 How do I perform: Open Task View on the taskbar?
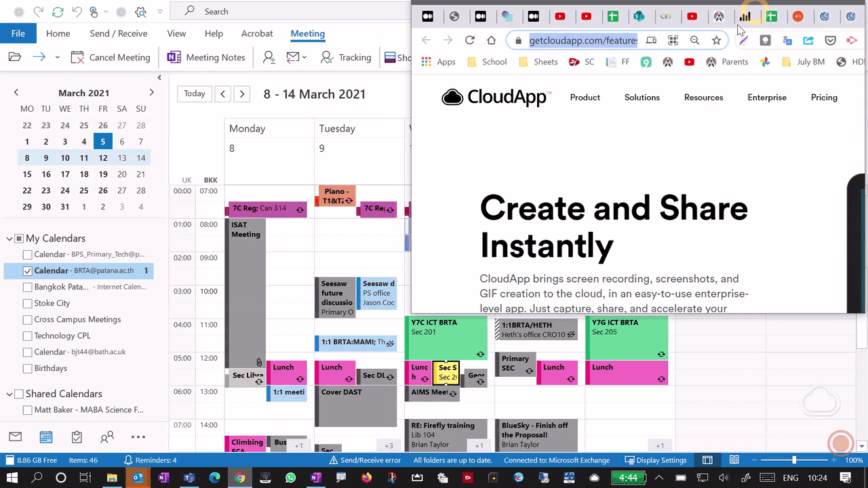tap(85, 478)
